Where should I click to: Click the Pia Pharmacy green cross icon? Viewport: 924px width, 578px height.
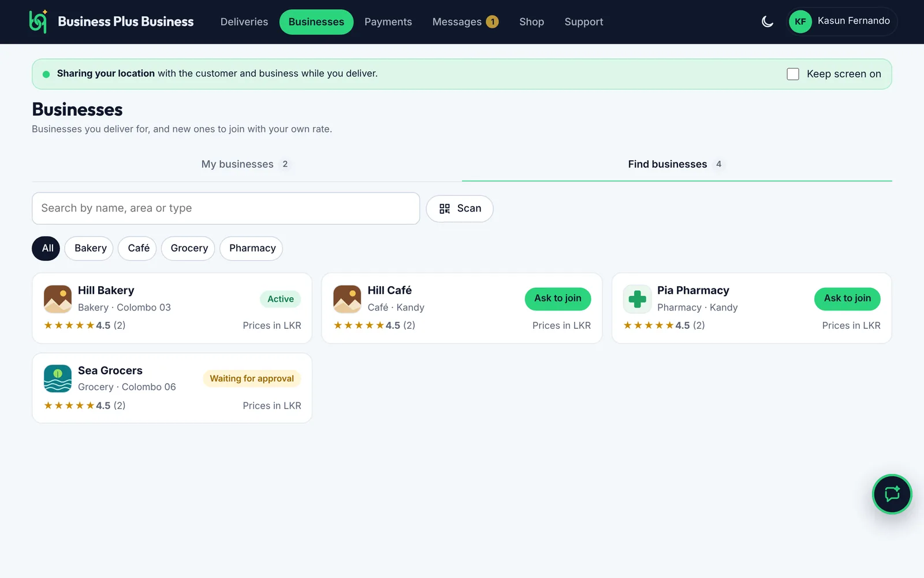[x=637, y=299]
